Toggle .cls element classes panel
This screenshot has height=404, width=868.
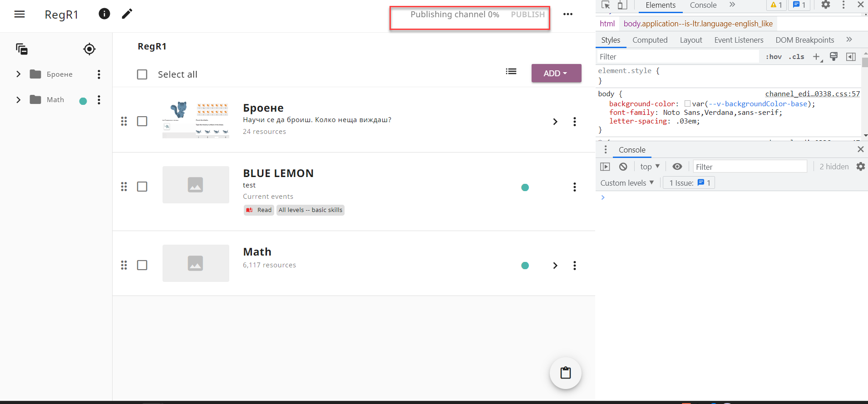pos(796,57)
